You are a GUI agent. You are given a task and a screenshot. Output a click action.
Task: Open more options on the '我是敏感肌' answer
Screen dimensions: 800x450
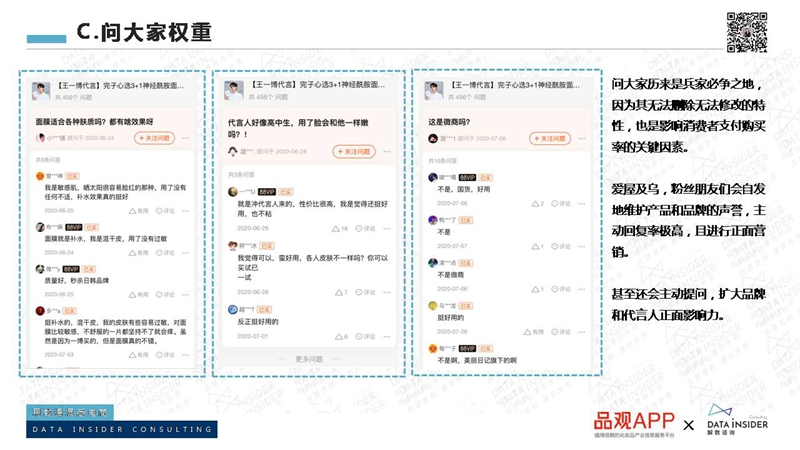point(186,211)
